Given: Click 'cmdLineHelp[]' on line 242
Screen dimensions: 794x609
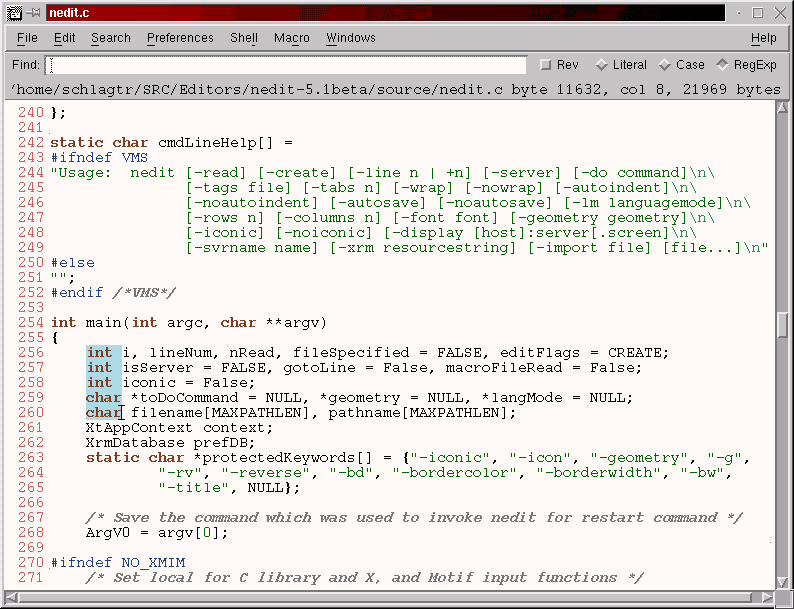Looking at the screenshot, I should point(215,143).
